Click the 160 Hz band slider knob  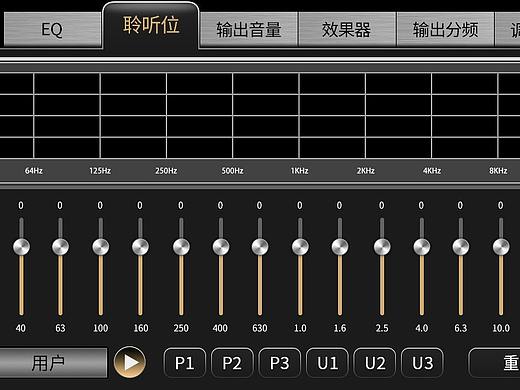point(140,247)
